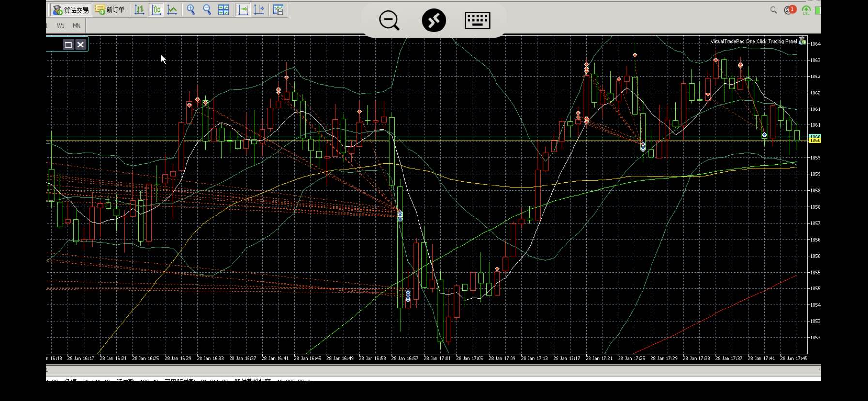Switch chart to line chart mode
Viewport: 868px width, 401px height.
pos(172,10)
